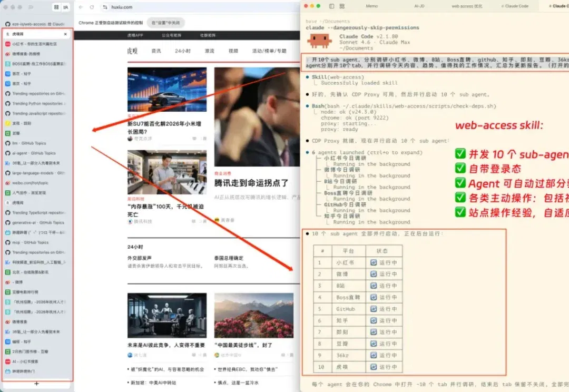Open the Trending JavaScript repositories tab

coord(35,114)
